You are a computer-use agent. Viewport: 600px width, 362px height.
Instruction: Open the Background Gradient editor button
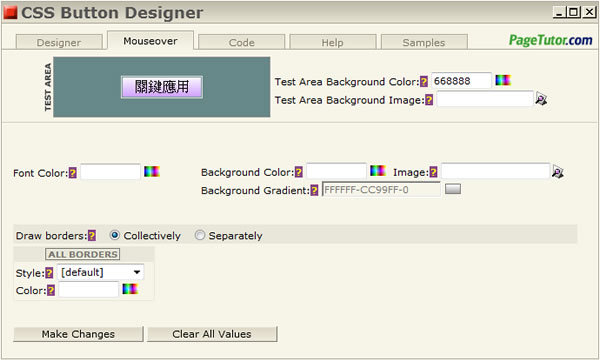(x=453, y=189)
